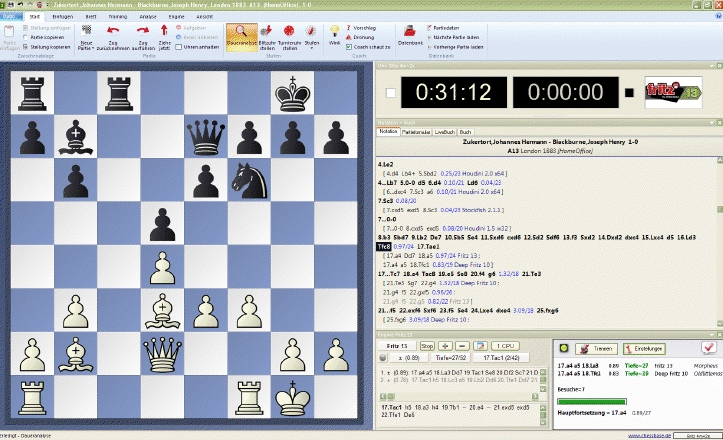723x440 pixels.
Task: Switch to Buch tab
Action: tap(465, 132)
